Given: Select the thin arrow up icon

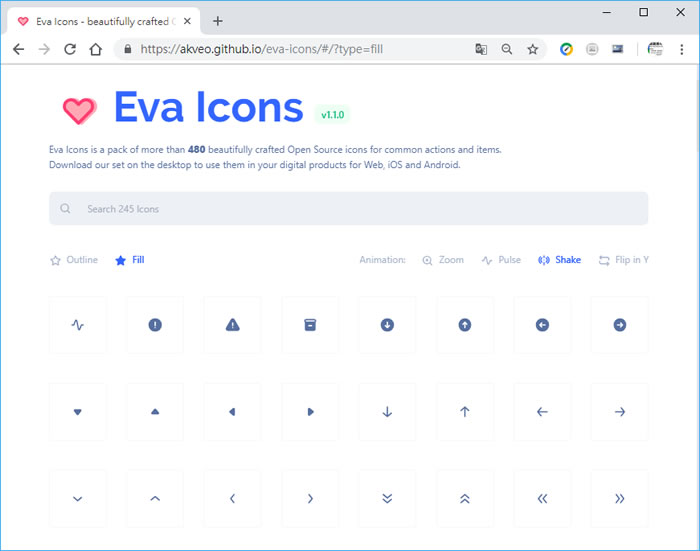Looking at the screenshot, I should (465, 412).
